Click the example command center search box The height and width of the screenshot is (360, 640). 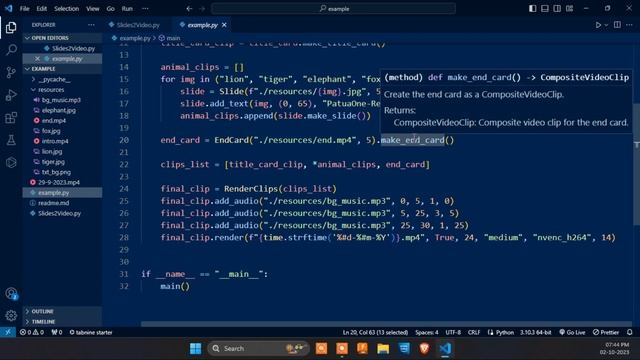(x=333, y=9)
